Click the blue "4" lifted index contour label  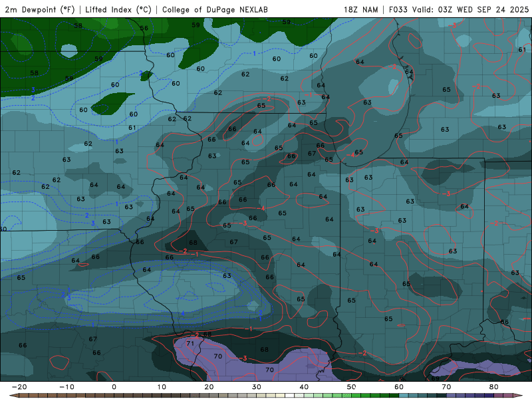[x=182, y=313]
